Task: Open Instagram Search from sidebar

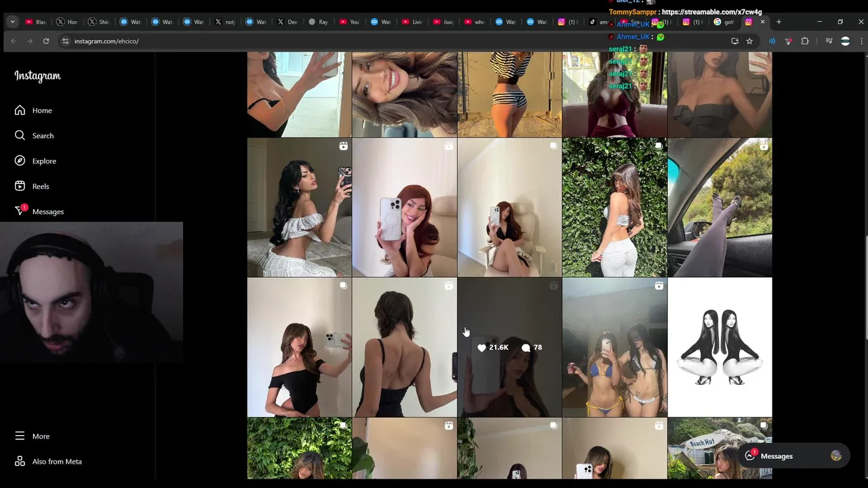Action: click(x=34, y=136)
